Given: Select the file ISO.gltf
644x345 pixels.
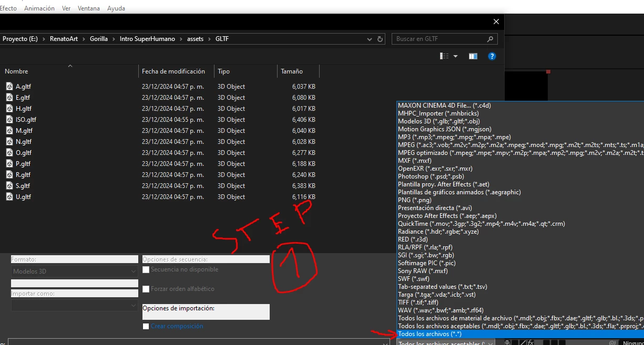Looking at the screenshot, I should [26, 120].
